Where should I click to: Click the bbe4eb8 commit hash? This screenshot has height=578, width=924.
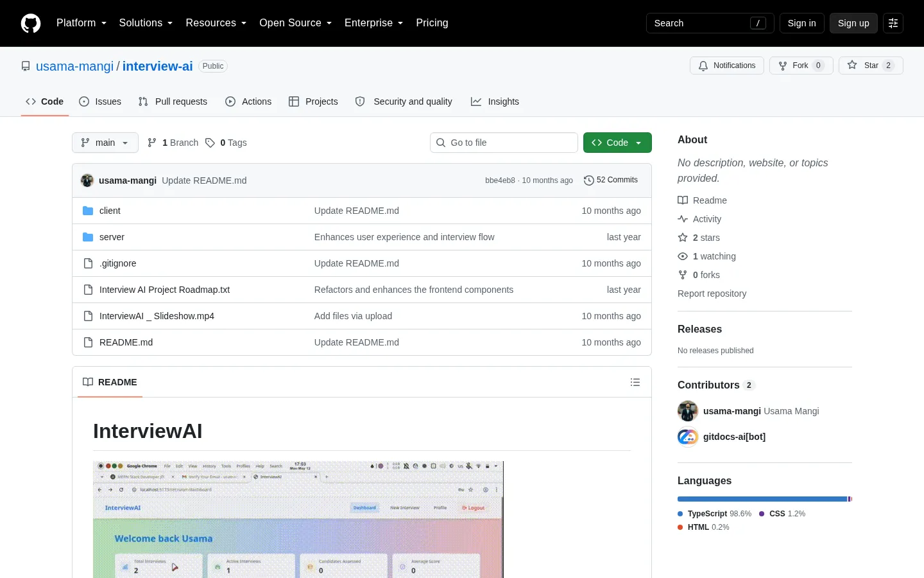(x=500, y=180)
